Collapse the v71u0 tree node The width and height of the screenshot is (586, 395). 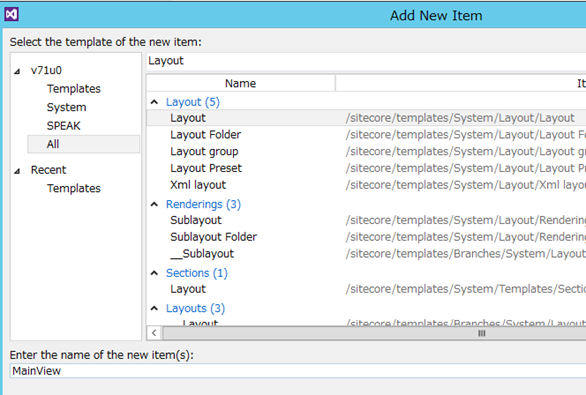click(x=17, y=71)
